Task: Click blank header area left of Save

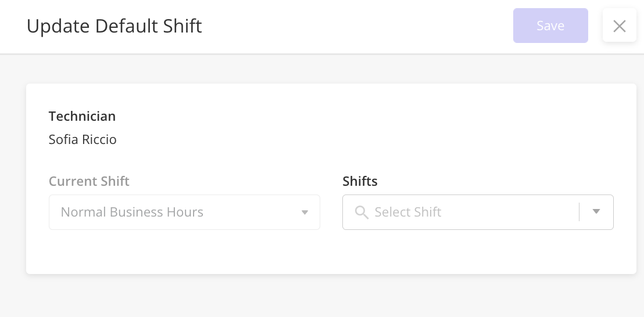Action: 357,26
